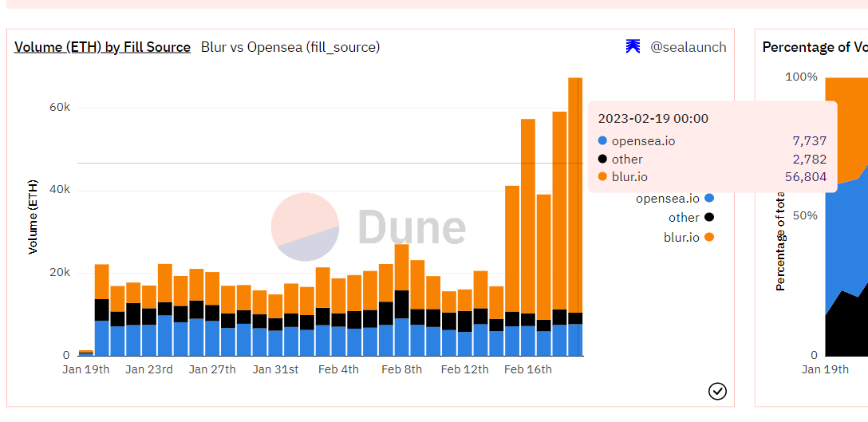Open the Volume (ETH) by Fill Source title link
This screenshot has height=422, width=868.
coord(102,47)
